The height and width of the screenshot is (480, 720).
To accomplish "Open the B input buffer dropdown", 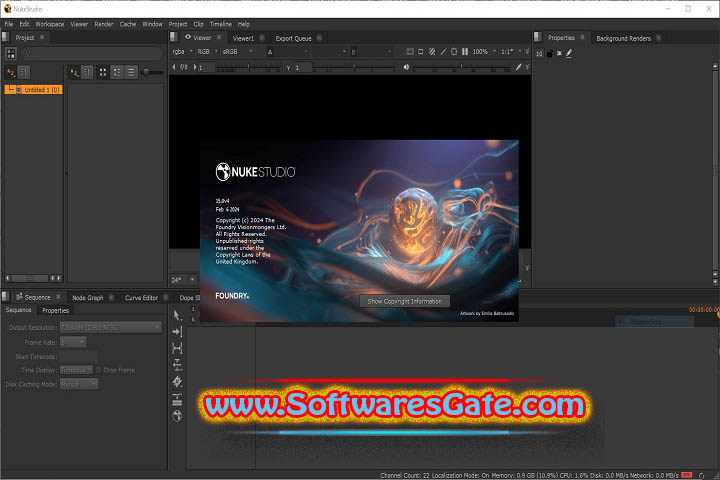I will click(x=371, y=52).
